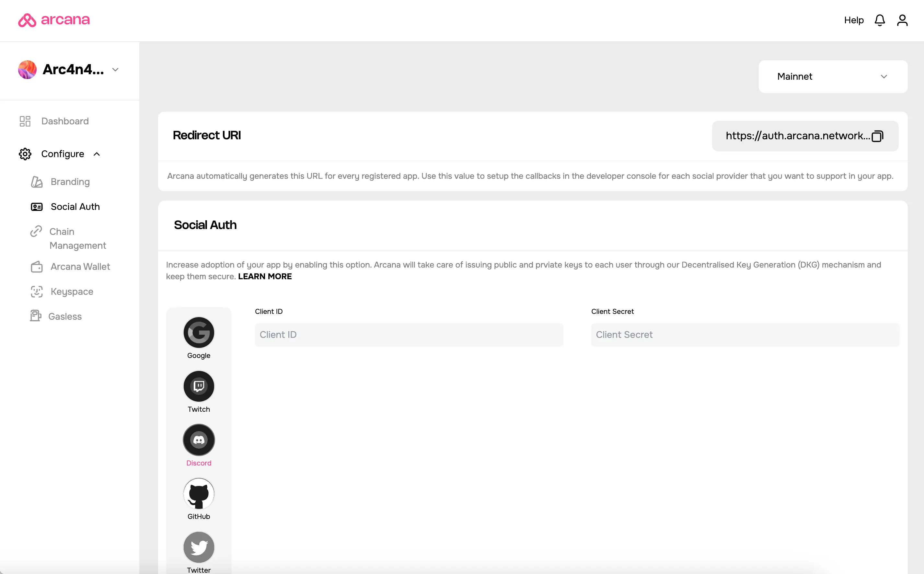924x574 pixels.
Task: Click the https://auth.arcana.network... URI text
Action: pos(798,136)
